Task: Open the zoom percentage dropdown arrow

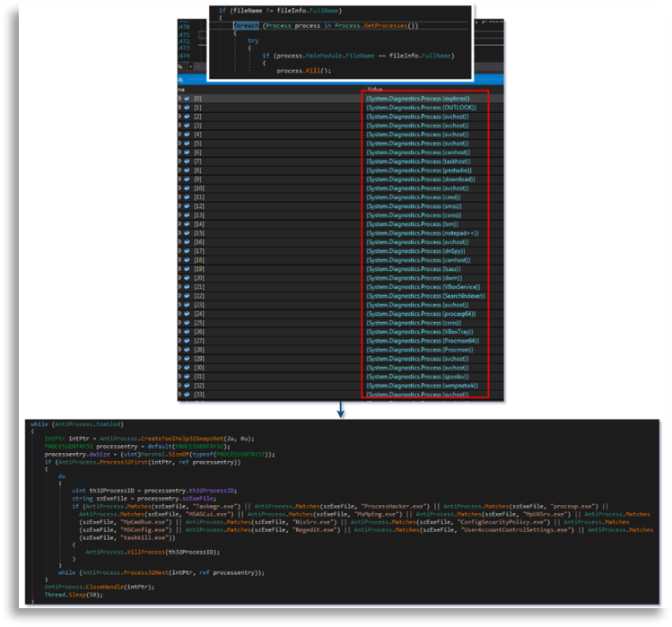Action: [x=188, y=66]
